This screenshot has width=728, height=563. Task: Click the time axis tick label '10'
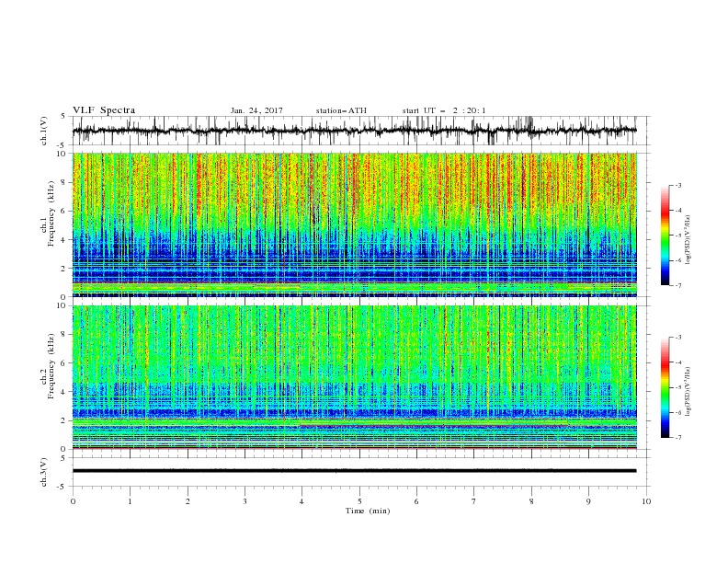[x=646, y=501]
